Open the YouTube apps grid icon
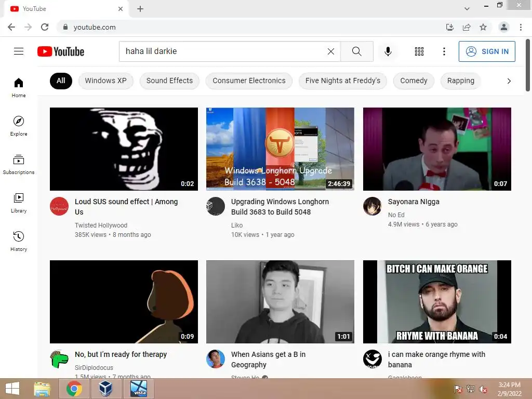Image resolution: width=532 pixels, height=399 pixels. click(x=419, y=51)
